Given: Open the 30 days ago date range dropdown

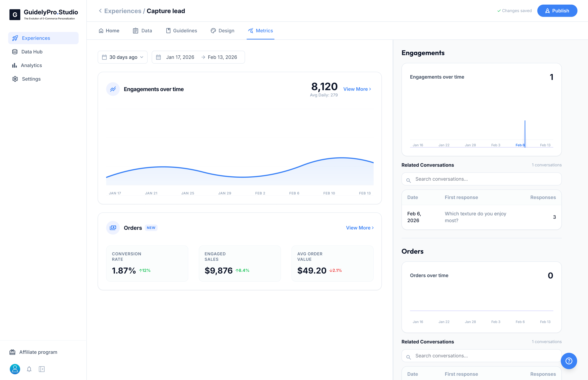Looking at the screenshot, I should point(122,57).
